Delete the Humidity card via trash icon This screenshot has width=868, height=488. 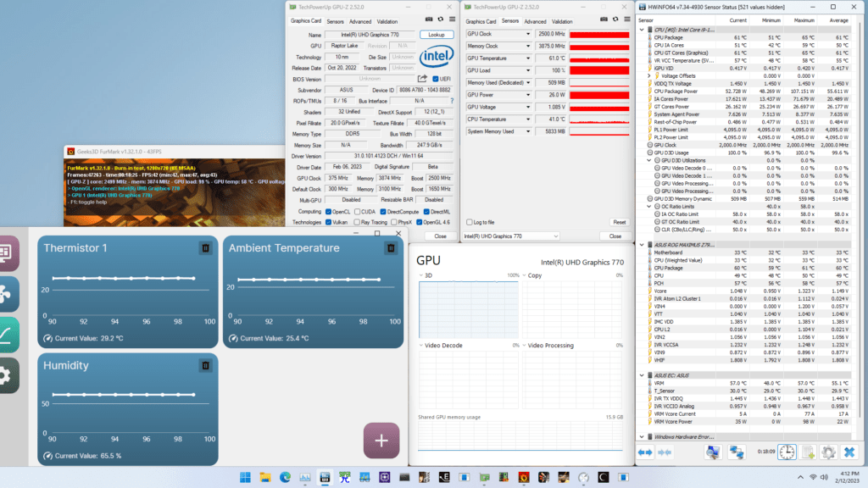pos(205,365)
